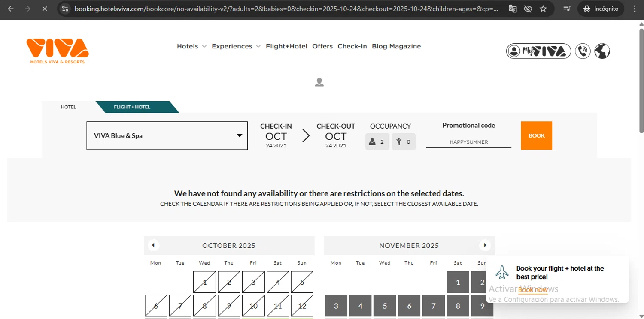Open the VIVA Blue & Spa hotel dropdown
The image size is (644, 319).
(167, 136)
